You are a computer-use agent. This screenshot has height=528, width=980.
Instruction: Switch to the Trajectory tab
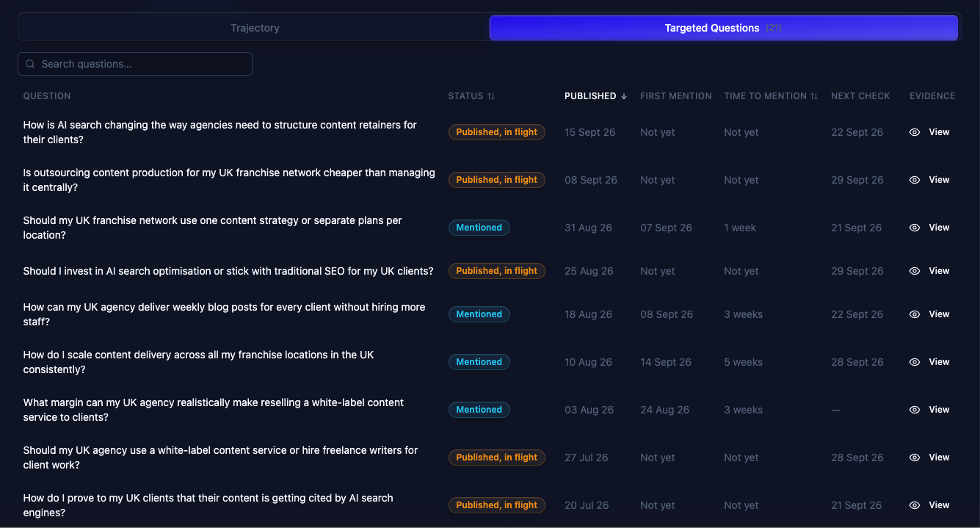click(255, 28)
